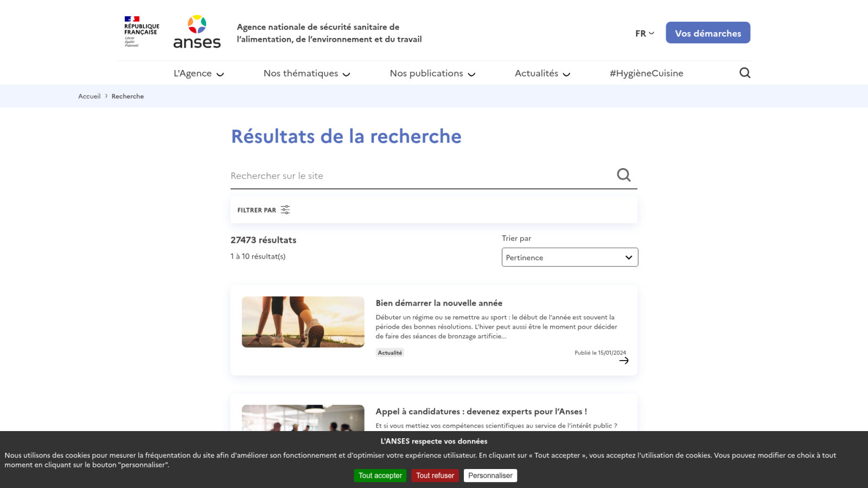Click the Recherche breadcrumb text
Screen dimensions: 868x488
click(127, 96)
